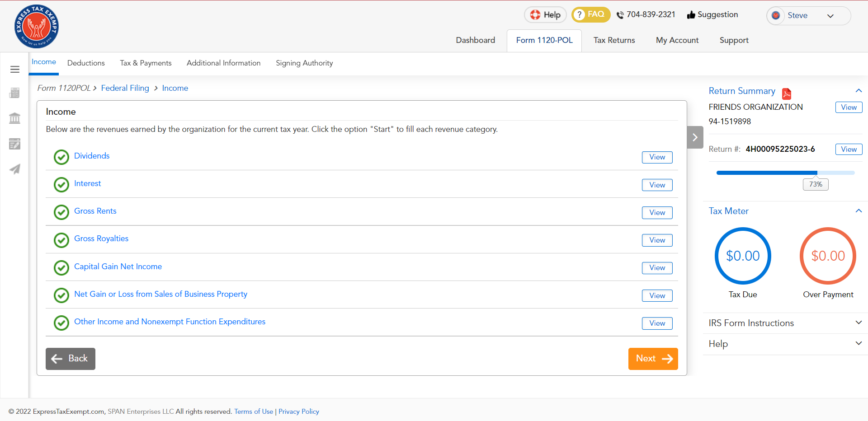Click the bank institution sidebar icon
This screenshot has height=421, width=868.
coord(14,118)
